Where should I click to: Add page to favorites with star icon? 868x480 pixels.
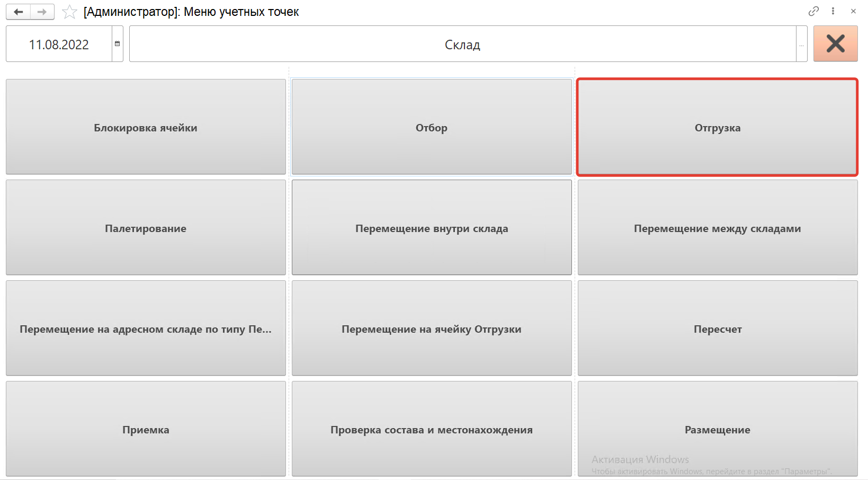pyautogui.click(x=69, y=12)
